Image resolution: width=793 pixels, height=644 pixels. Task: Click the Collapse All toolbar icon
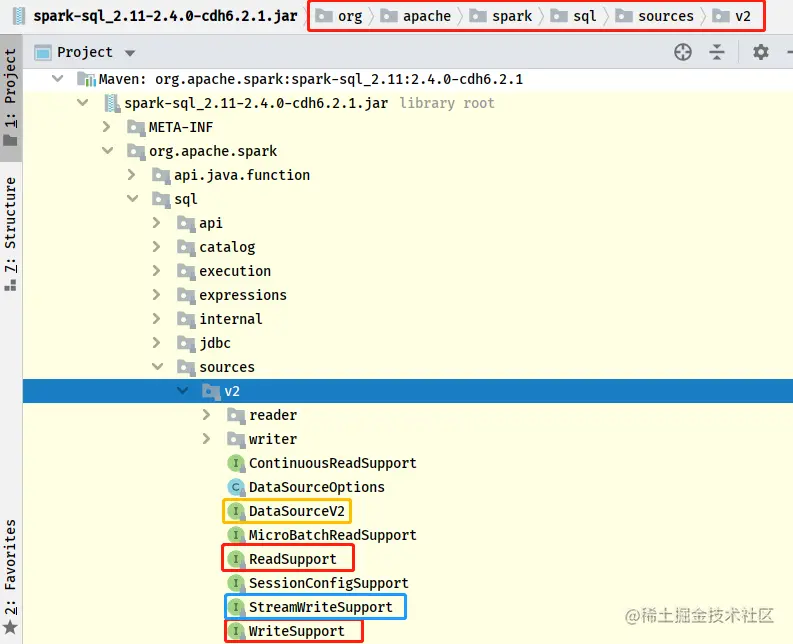click(717, 52)
